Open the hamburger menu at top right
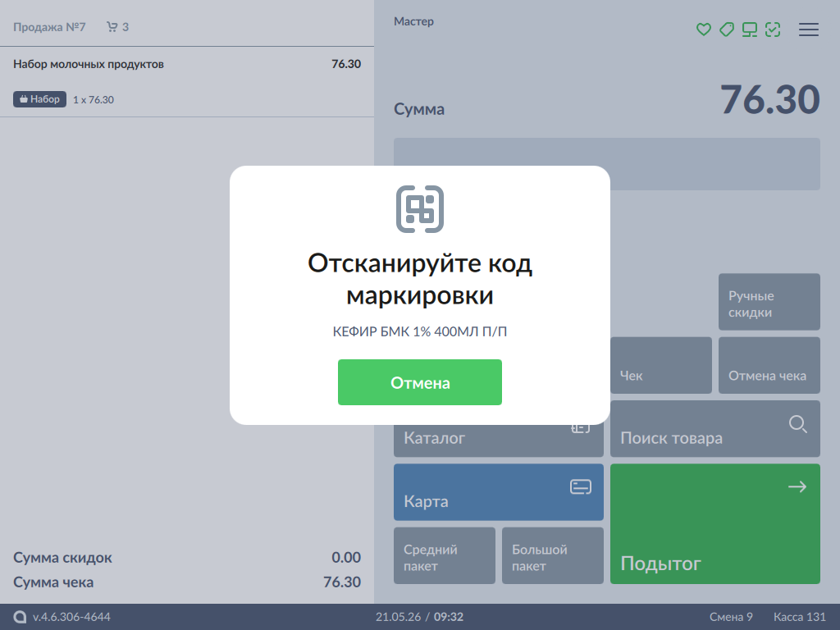This screenshot has width=840, height=630. pos(808,30)
